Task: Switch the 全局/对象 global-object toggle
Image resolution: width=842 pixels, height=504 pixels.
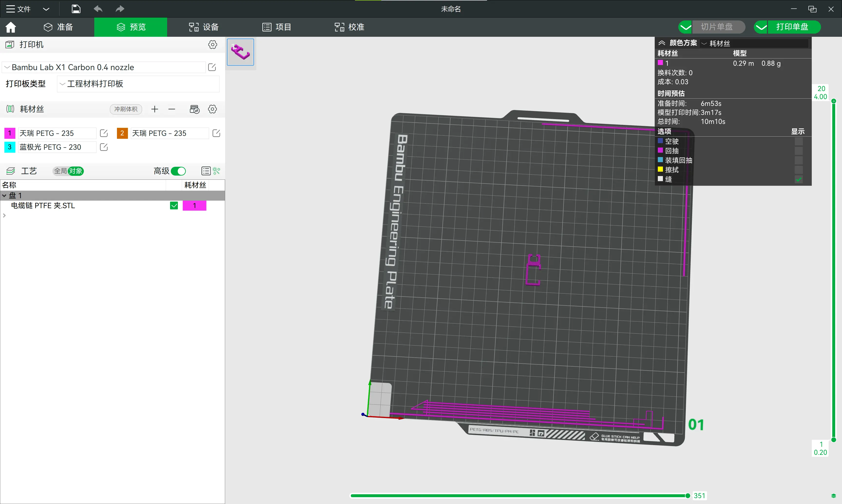Action: coord(68,171)
